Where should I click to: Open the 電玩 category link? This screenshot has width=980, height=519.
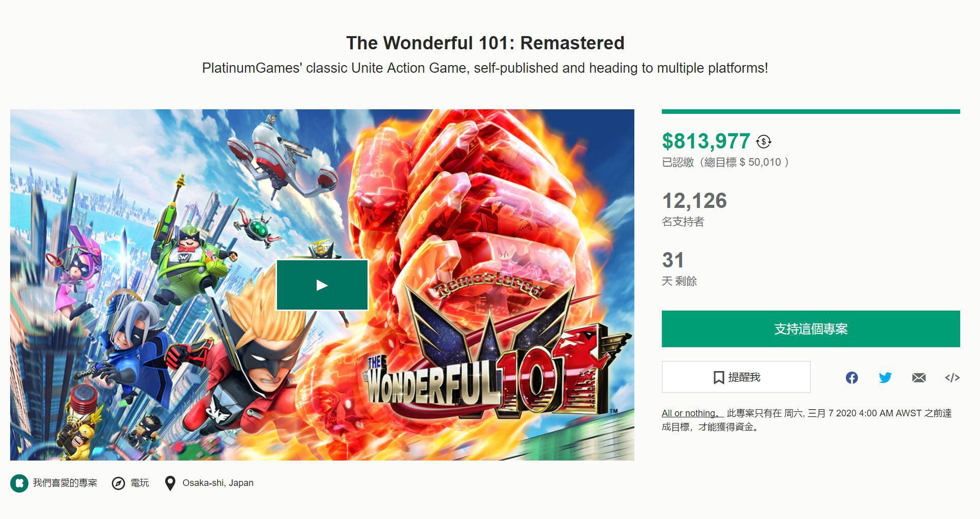coord(140,483)
